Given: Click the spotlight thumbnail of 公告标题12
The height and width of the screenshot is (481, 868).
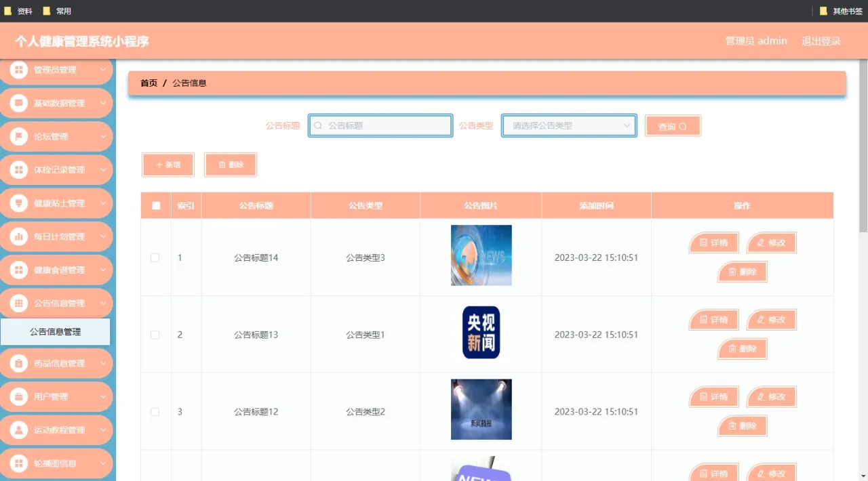Looking at the screenshot, I should 481,409.
